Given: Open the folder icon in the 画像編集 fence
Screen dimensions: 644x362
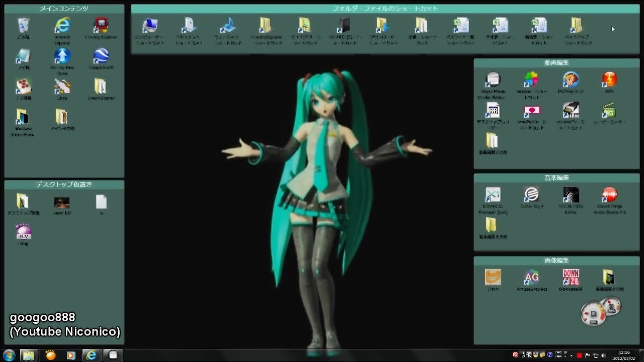Looking at the screenshot, I should (x=609, y=277).
